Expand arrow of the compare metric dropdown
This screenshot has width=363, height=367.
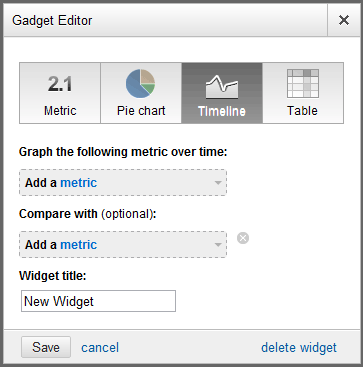tap(218, 245)
